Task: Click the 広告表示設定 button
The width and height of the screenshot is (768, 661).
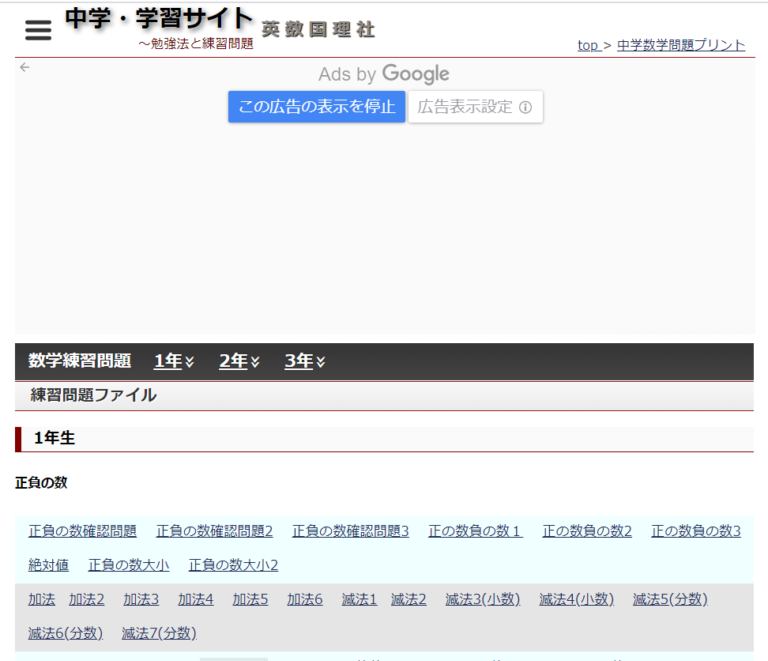Action: (x=475, y=107)
